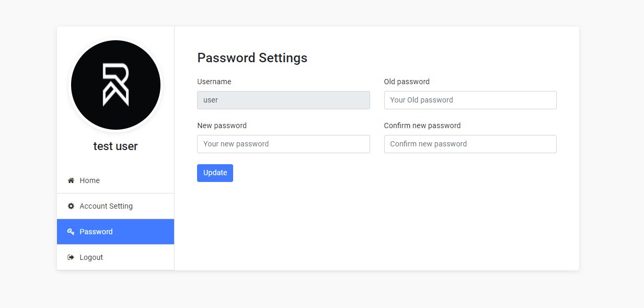644x308 pixels.
Task: Click the "test user" profile name
Action: pyautogui.click(x=116, y=146)
